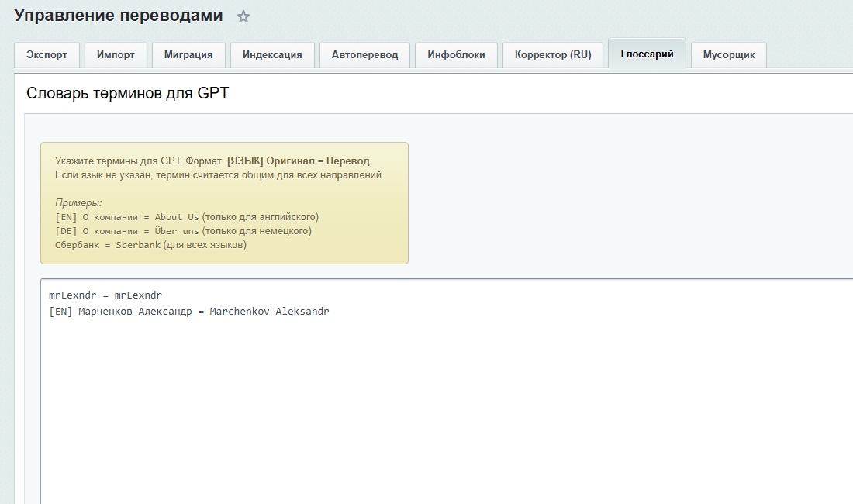Select the Глоссарий tab
The image size is (853, 504).
coord(647,54)
